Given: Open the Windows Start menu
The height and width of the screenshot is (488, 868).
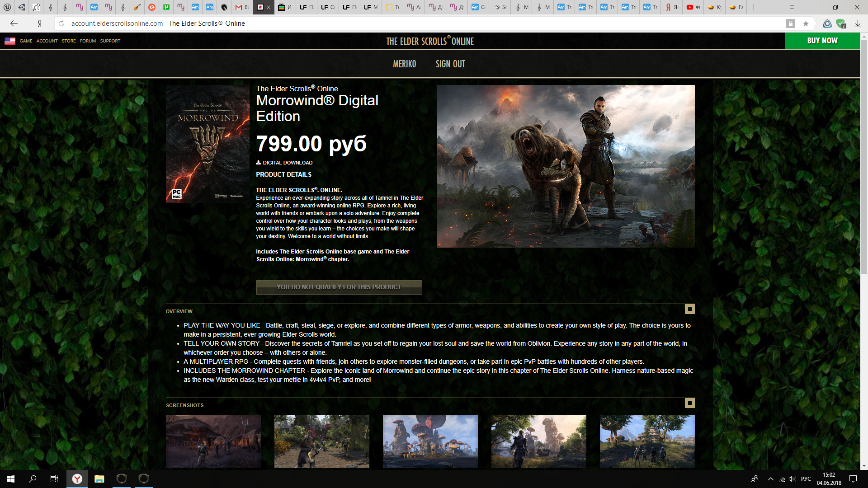Looking at the screenshot, I should [x=11, y=479].
